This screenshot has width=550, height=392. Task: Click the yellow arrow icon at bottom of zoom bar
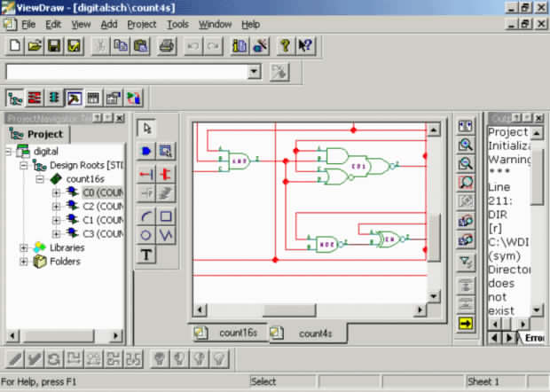click(466, 324)
